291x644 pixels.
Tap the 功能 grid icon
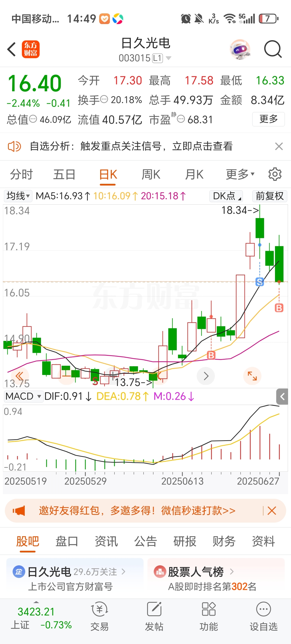(209, 609)
